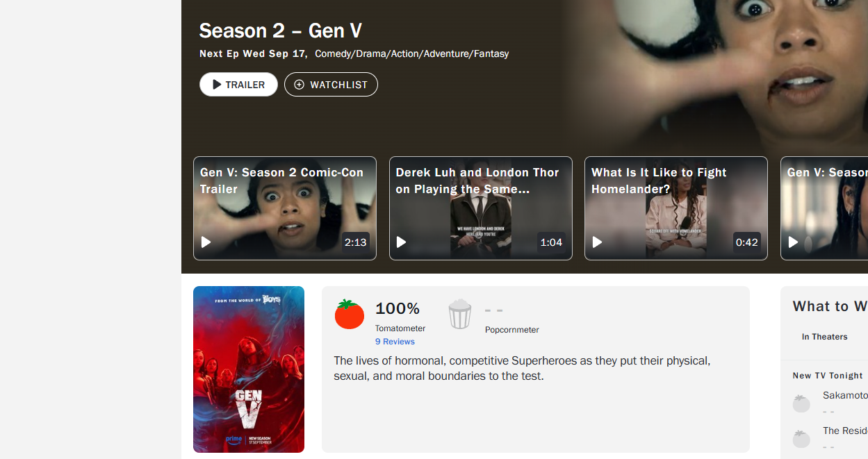868x459 pixels.
Task: Open the 9 Reviews link
Action: (x=395, y=342)
